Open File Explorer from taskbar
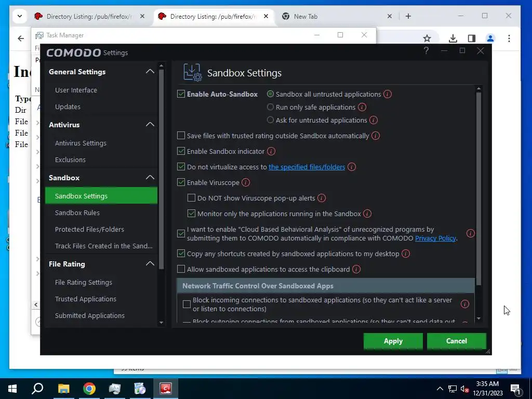This screenshot has height=399, width=532. click(x=63, y=389)
